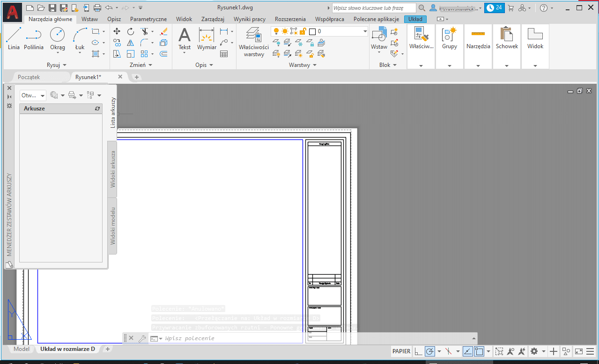Click the Rotate tool icon
Screen dimensions: 599x364
(x=131, y=31)
